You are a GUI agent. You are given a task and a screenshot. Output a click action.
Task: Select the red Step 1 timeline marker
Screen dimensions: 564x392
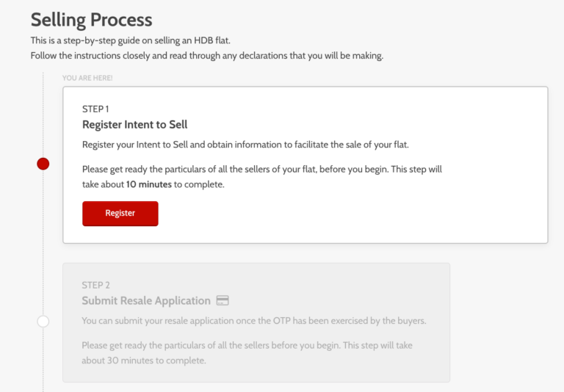43,164
